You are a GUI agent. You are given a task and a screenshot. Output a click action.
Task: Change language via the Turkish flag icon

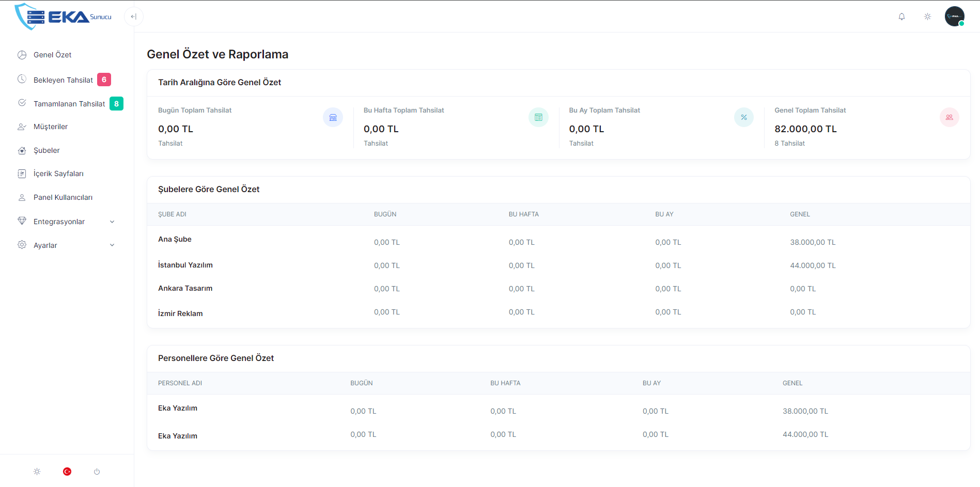67,472
